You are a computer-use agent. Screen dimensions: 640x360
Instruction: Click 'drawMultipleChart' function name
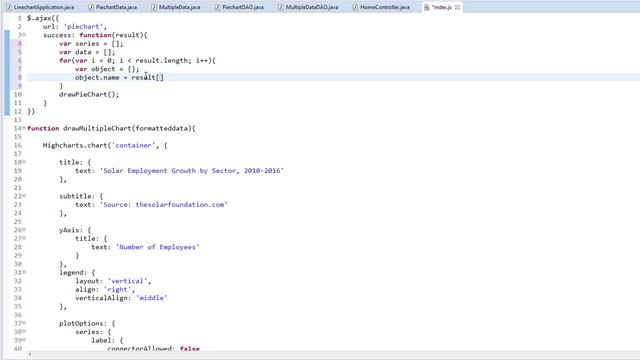click(97, 128)
